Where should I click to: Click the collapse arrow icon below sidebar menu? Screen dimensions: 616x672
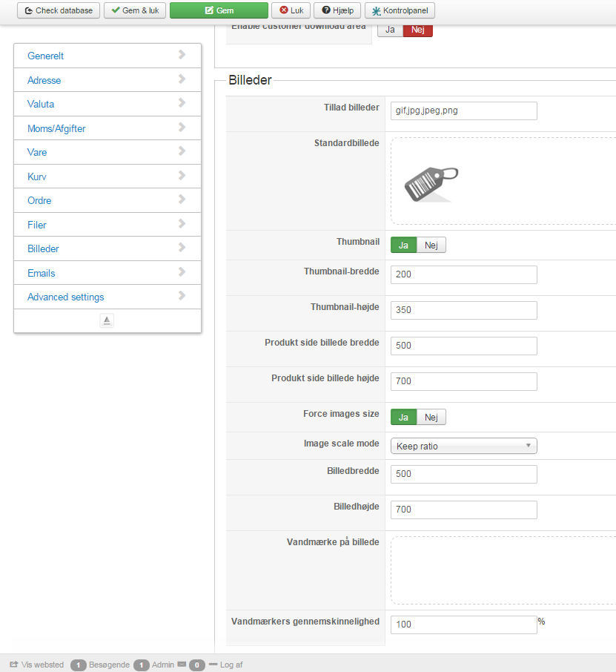107,320
